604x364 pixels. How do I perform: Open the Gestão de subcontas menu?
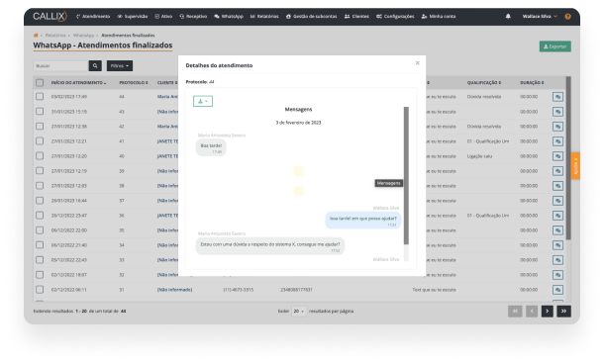tap(311, 16)
